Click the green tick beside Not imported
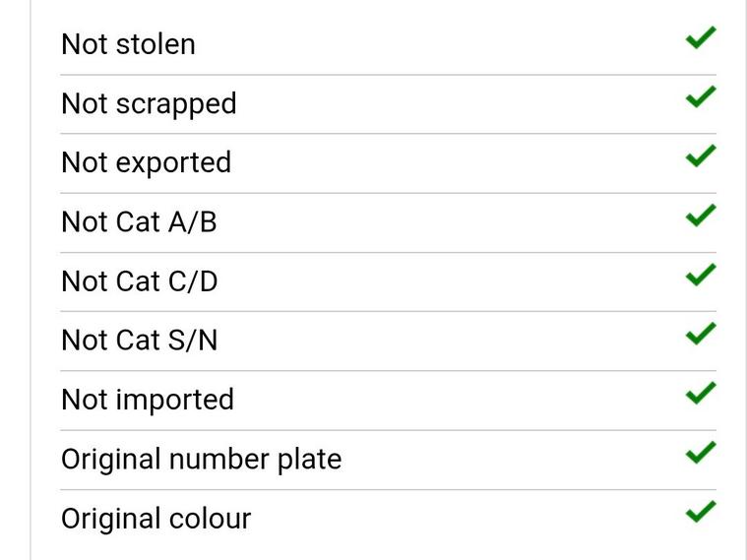The image size is (747, 560). pyautogui.click(x=700, y=394)
